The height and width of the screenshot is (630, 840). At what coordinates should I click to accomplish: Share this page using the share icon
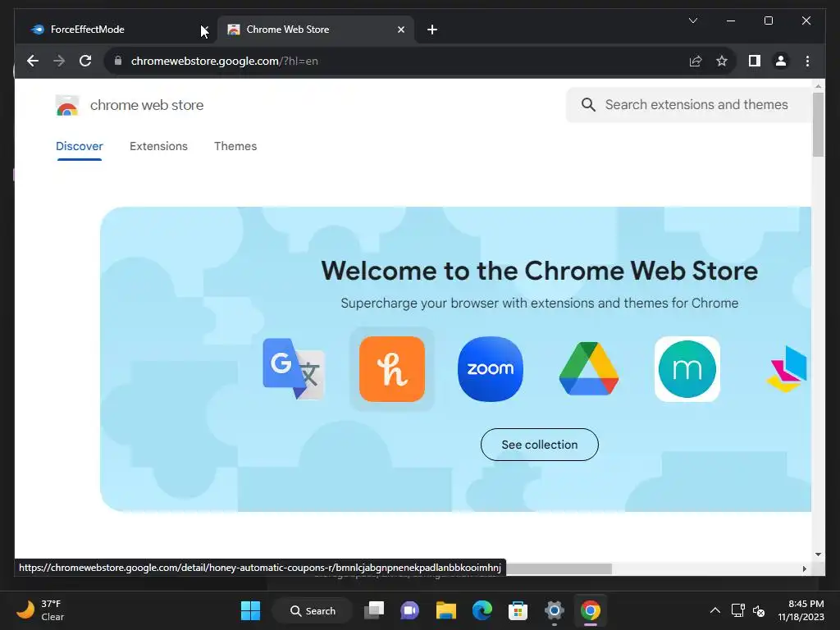click(x=696, y=61)
